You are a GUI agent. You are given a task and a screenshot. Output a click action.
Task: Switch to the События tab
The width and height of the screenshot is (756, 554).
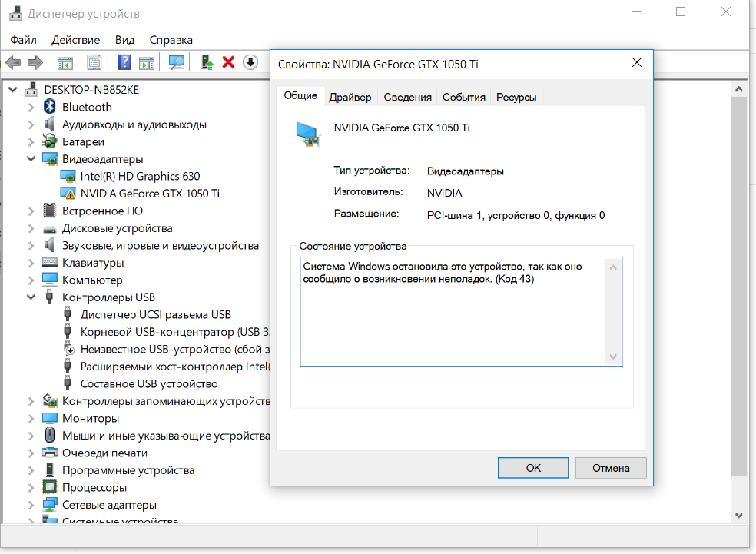pos(464,97)
